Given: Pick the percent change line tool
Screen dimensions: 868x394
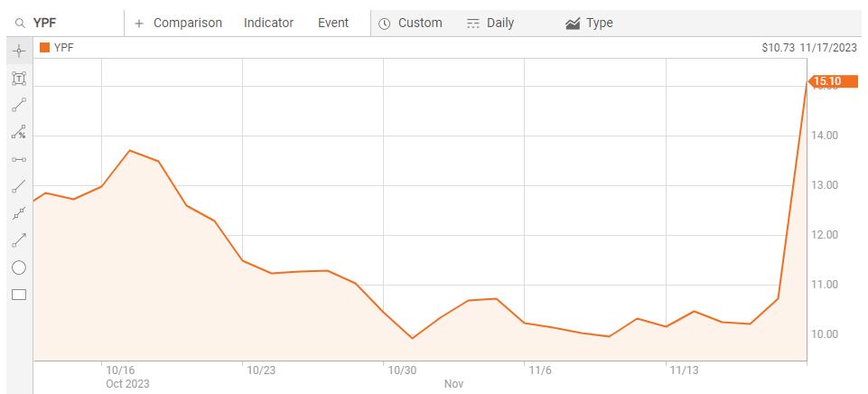Looking at the screenshot, I should coord(18,132).
